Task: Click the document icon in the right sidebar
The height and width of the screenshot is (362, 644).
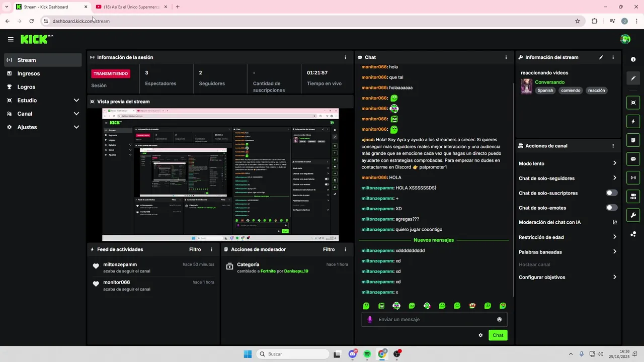Action: tap(633, 140)
